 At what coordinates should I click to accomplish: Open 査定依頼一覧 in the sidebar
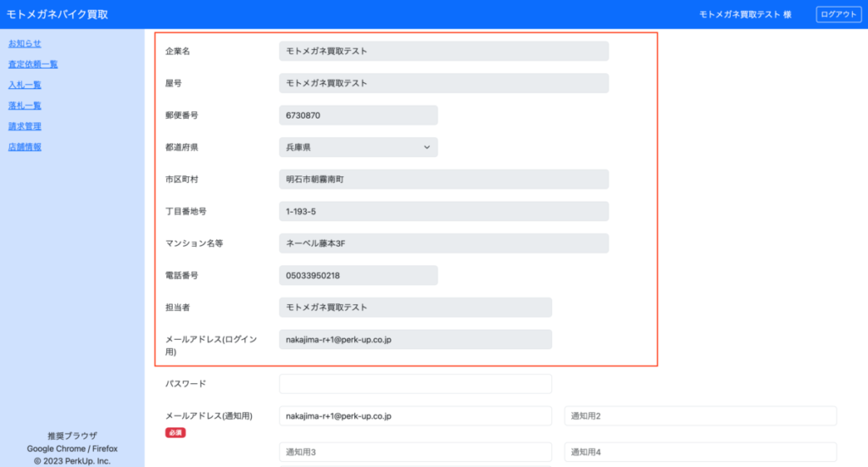tap(33, 64)
